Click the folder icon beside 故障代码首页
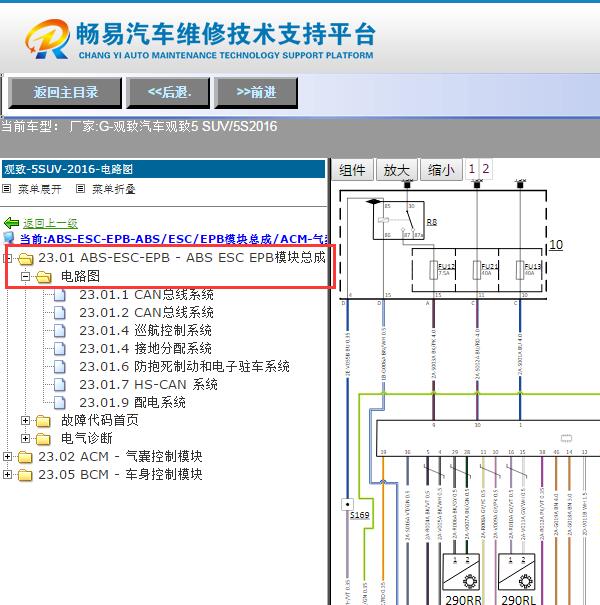 click(x=44, y=421)
